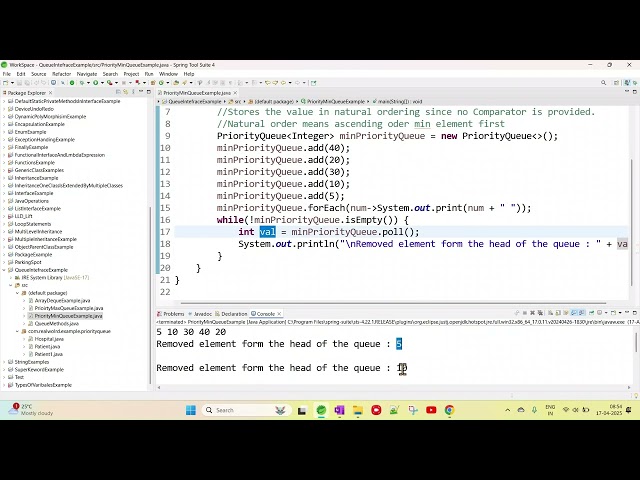Open File Explorer from taskbar

coord(358,410)
